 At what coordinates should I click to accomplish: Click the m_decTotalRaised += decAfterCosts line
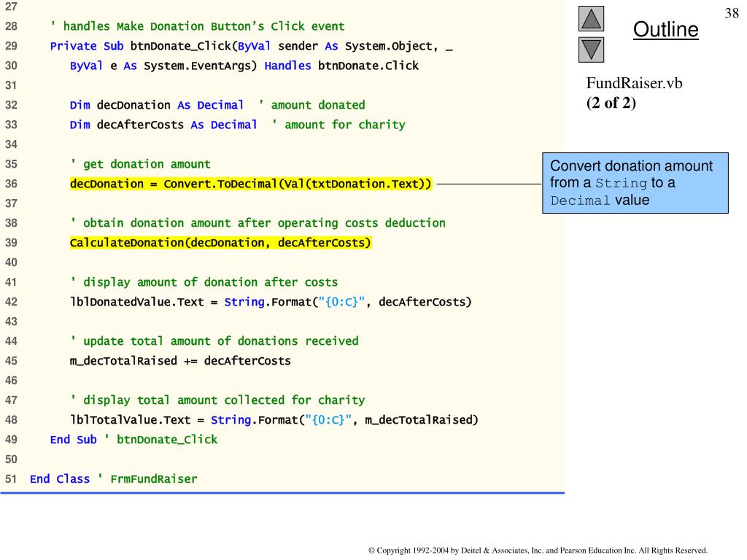(180, 361)
